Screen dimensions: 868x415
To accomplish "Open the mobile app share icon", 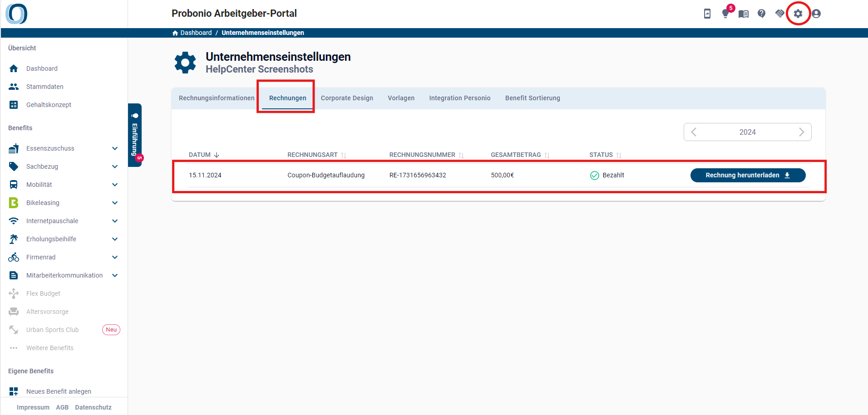I will (x=707, y=14).
